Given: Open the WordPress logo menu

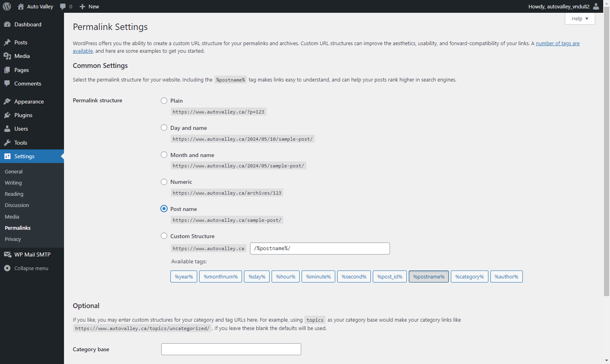Looking at the screenshot, I should pos(7,6).
